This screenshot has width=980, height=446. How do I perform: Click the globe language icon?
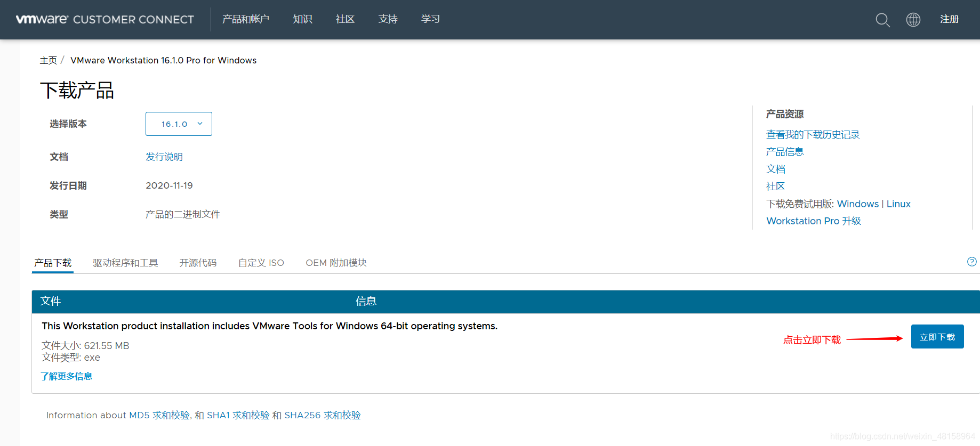click(913, 20)
